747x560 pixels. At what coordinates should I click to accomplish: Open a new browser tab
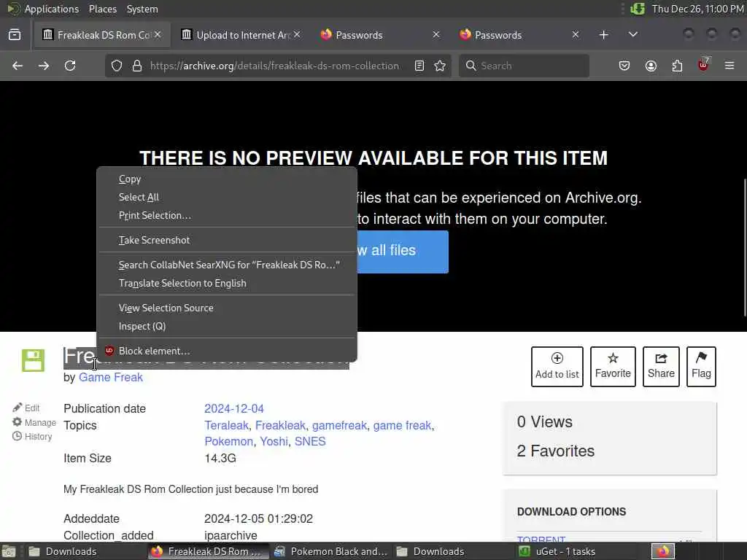click(x=603, y=35)
